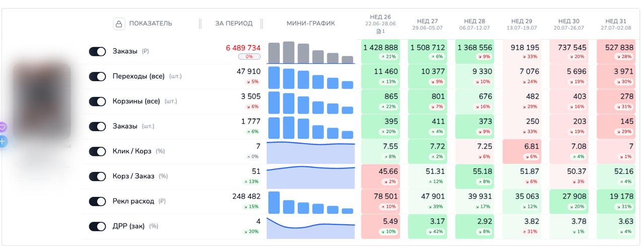This screenshot has width=644, height=250.
Task: Click the cell value 1 428 888
Action: tap(381, 47)
